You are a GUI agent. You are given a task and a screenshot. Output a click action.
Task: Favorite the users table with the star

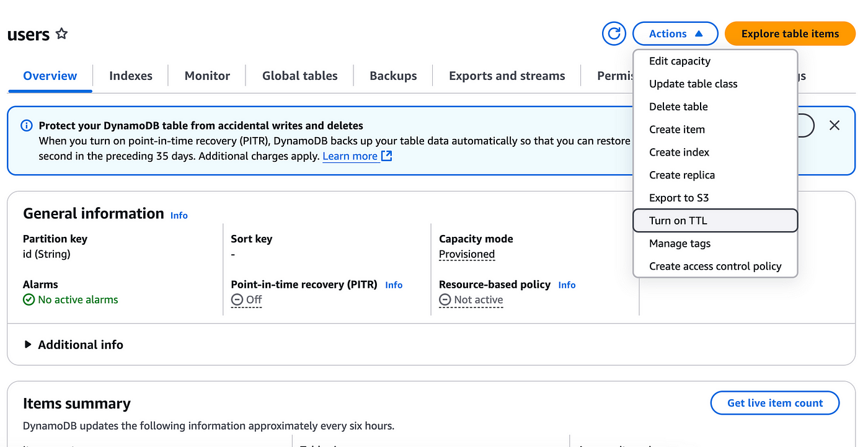tap(61, 33)
